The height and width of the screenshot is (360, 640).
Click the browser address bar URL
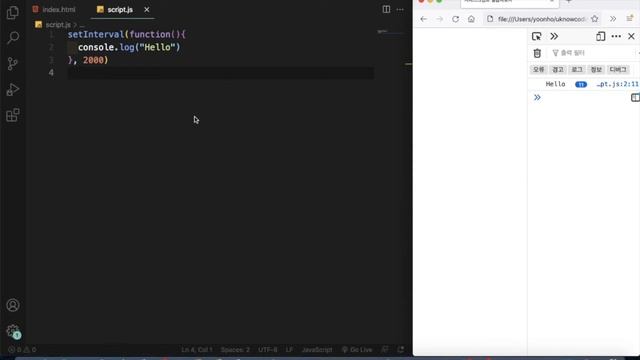542,19
